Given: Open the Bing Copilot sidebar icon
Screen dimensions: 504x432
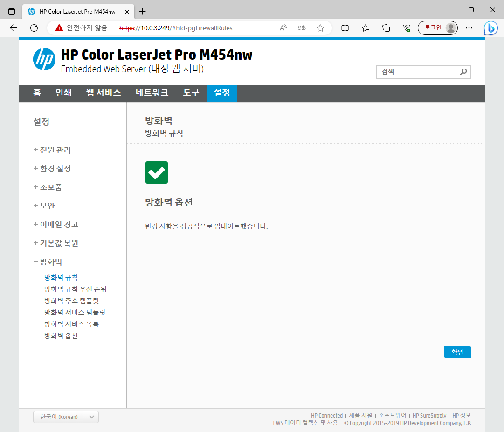Looking at the screenshot, I should pos(491,28).
